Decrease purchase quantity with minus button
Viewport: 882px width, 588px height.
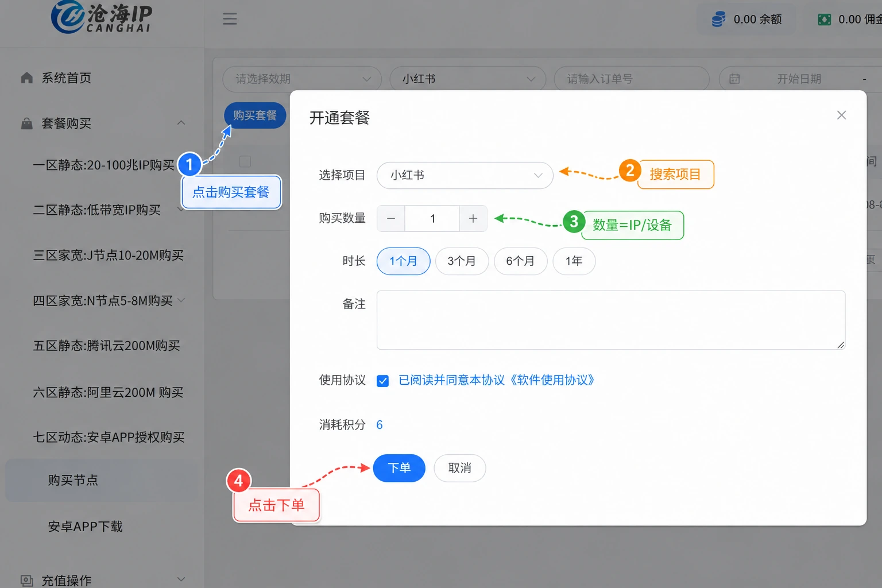pyautogui.click(x=391, y=218)
